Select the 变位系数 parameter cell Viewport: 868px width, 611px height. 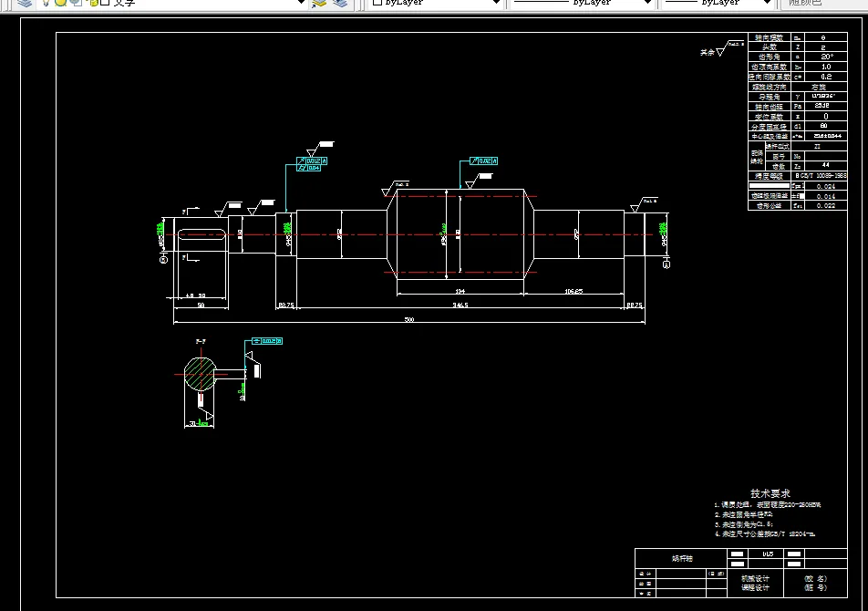770,117
